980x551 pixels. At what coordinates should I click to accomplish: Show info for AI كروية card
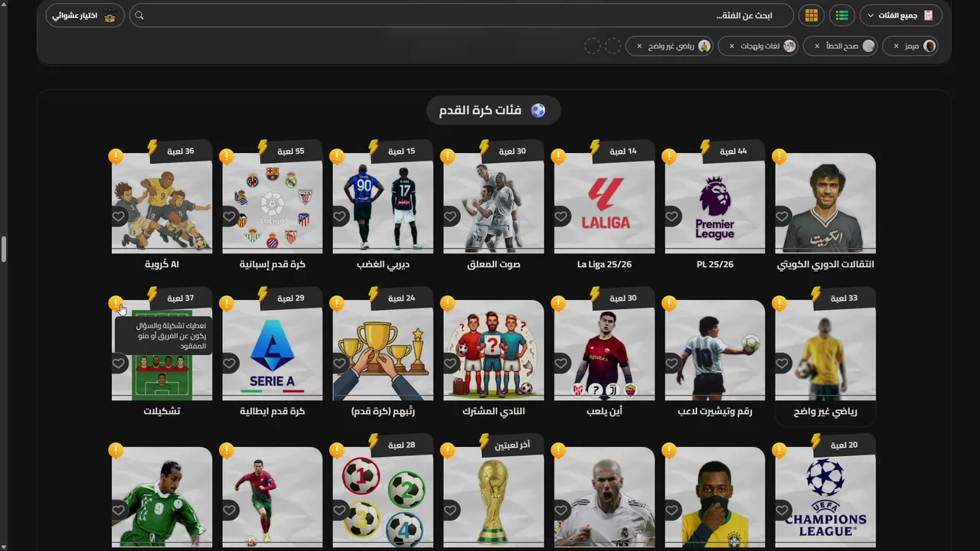pos(116,157)
